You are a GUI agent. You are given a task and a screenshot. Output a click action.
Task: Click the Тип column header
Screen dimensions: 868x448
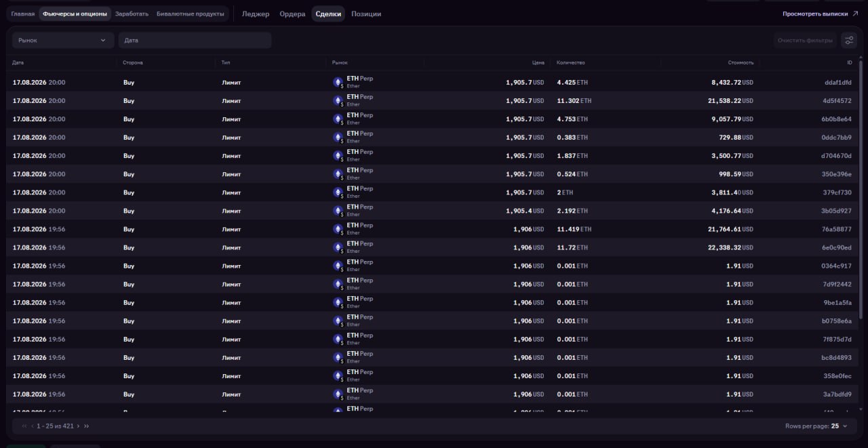pyautogui.click(x=226, y=62)
